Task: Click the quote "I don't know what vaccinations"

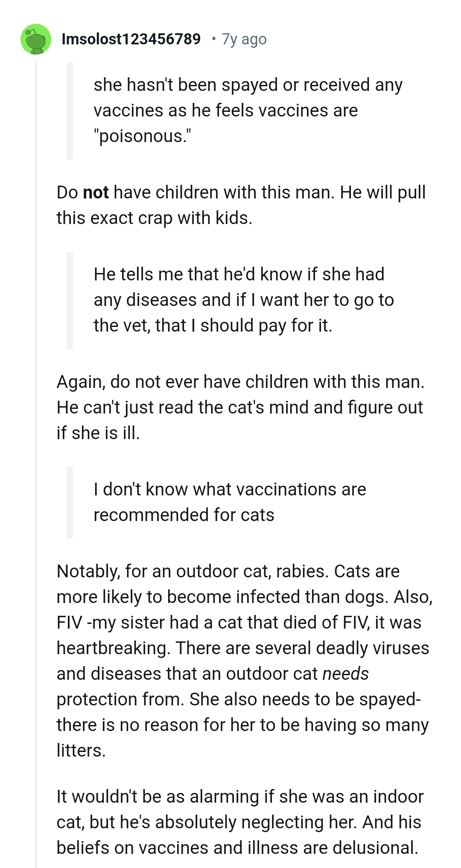Action: point(230,502)
